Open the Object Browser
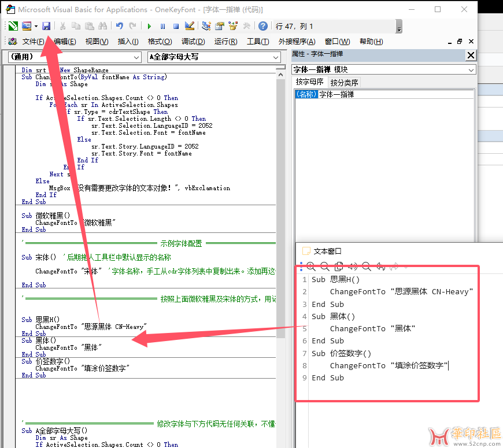The height and width of the screenshot is (448, 503). click(233, 26)
